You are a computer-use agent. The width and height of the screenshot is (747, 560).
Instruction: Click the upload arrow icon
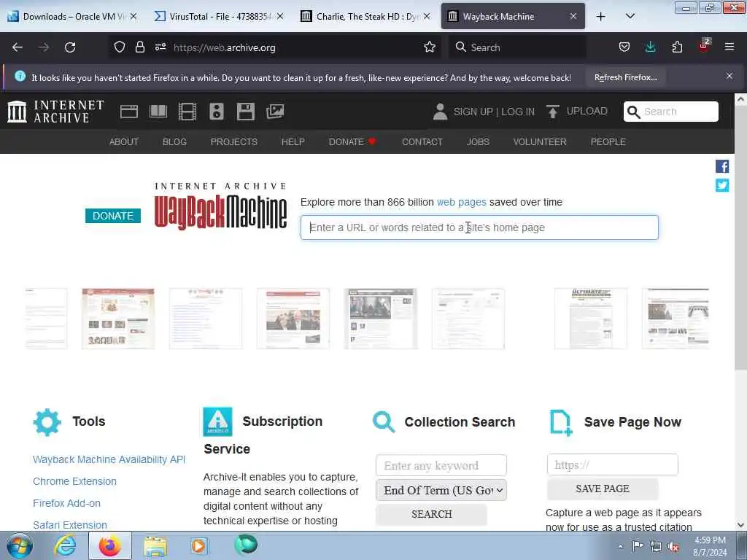pyautogui.click(x=553, y=112)
